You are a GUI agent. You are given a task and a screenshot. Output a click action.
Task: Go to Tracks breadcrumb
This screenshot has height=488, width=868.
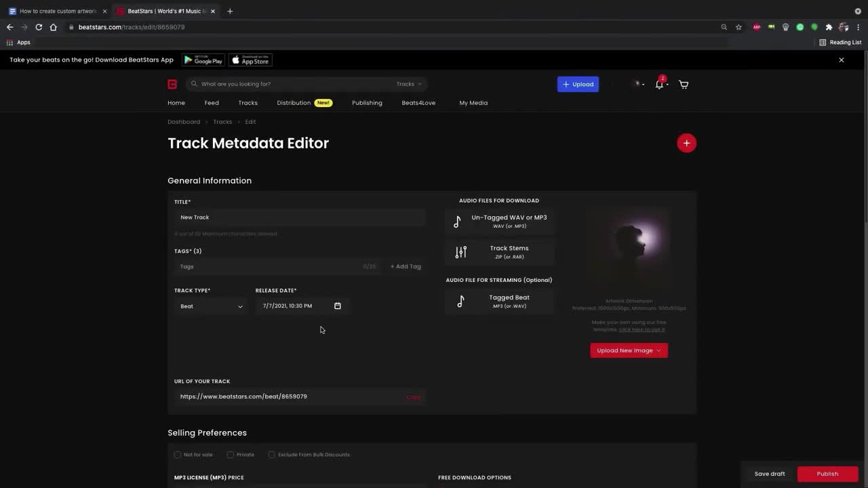222,122
